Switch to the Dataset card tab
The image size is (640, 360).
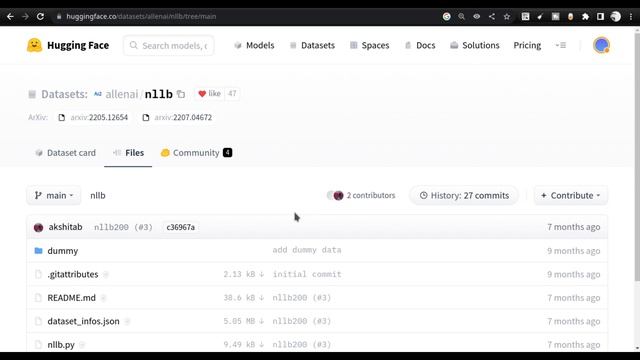click(x=65, y=153)
